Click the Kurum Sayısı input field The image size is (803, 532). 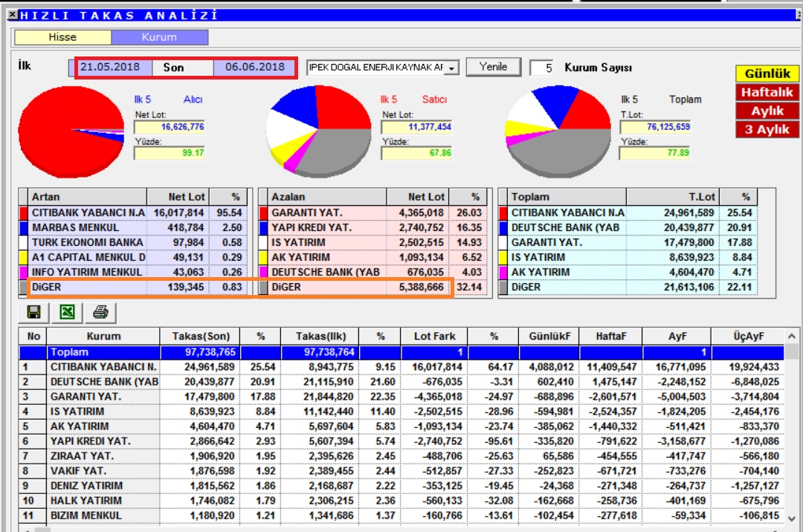[542, 68]
